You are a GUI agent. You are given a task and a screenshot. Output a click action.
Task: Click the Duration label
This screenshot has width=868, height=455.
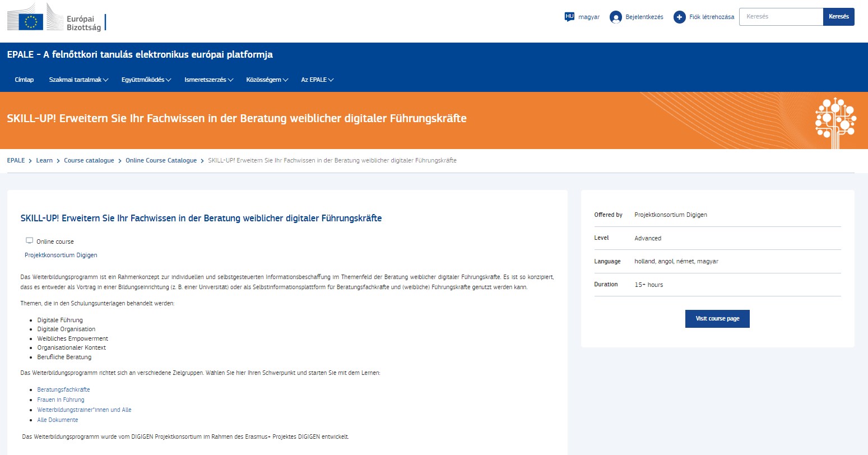[x=606, y=284]
